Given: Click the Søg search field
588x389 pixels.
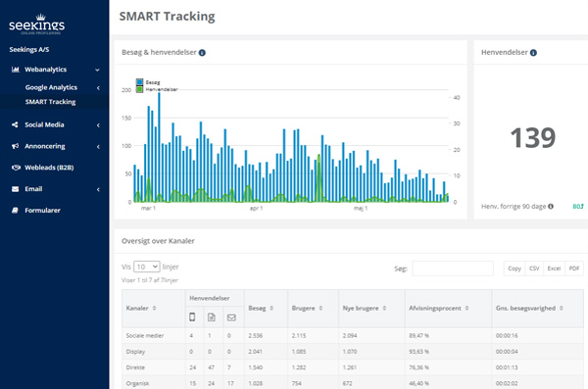Looking at the screenshot, I should coord(453,268).
